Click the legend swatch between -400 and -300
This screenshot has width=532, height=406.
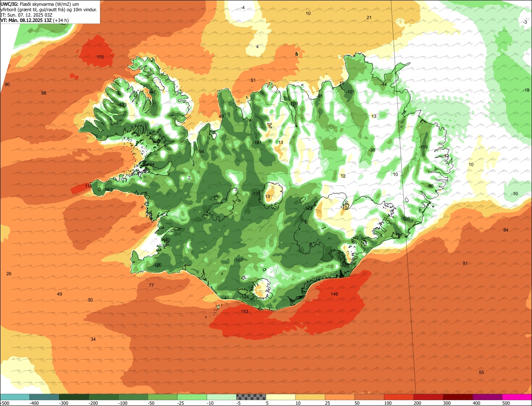[x=44, y=396]
